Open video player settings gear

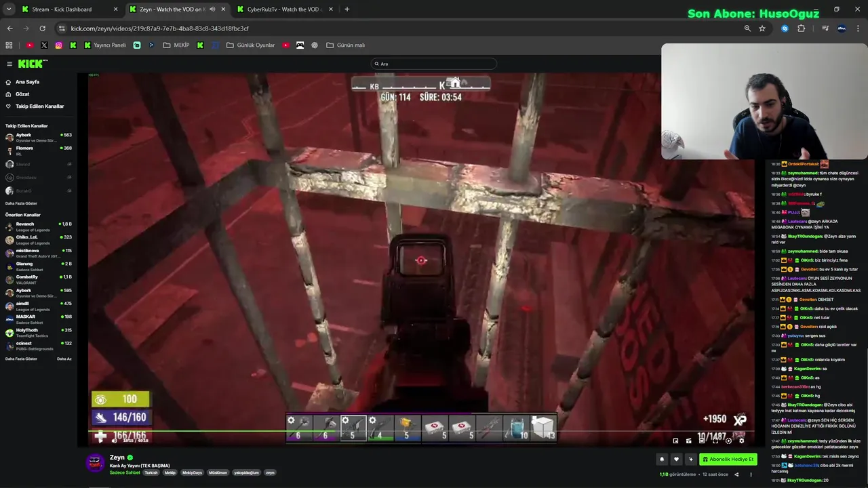742,441
